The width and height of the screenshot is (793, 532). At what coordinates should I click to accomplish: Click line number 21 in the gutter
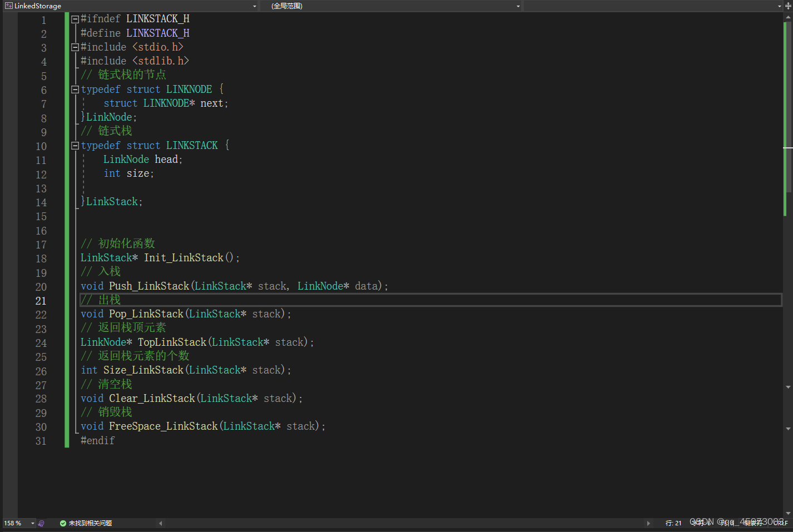41,301
